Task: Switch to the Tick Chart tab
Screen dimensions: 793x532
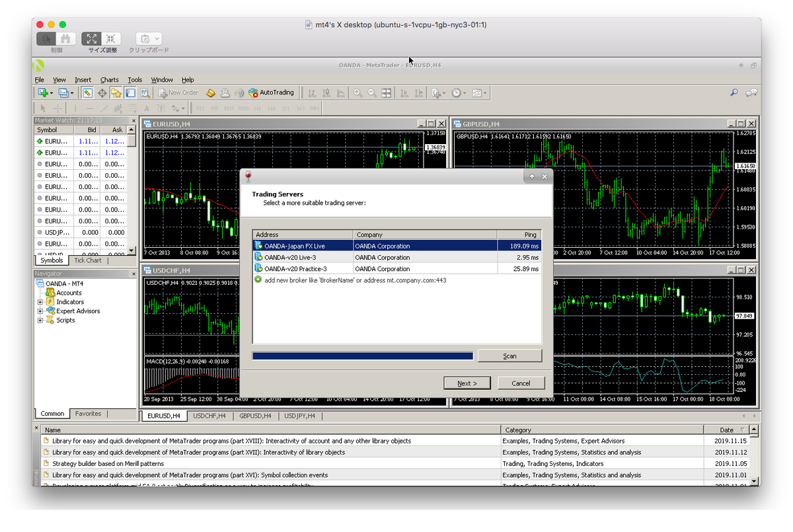Action: (88, 260)
